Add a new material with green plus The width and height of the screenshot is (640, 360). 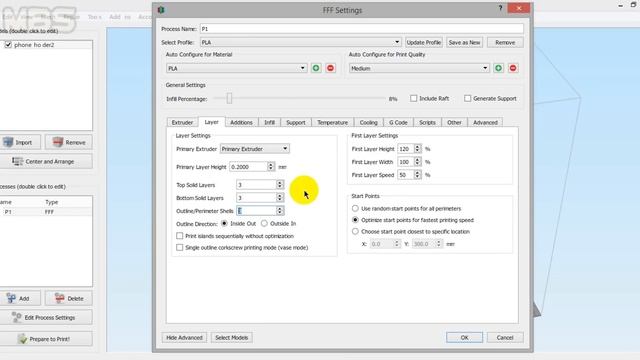pyautogui.click(x=316, y=68)
